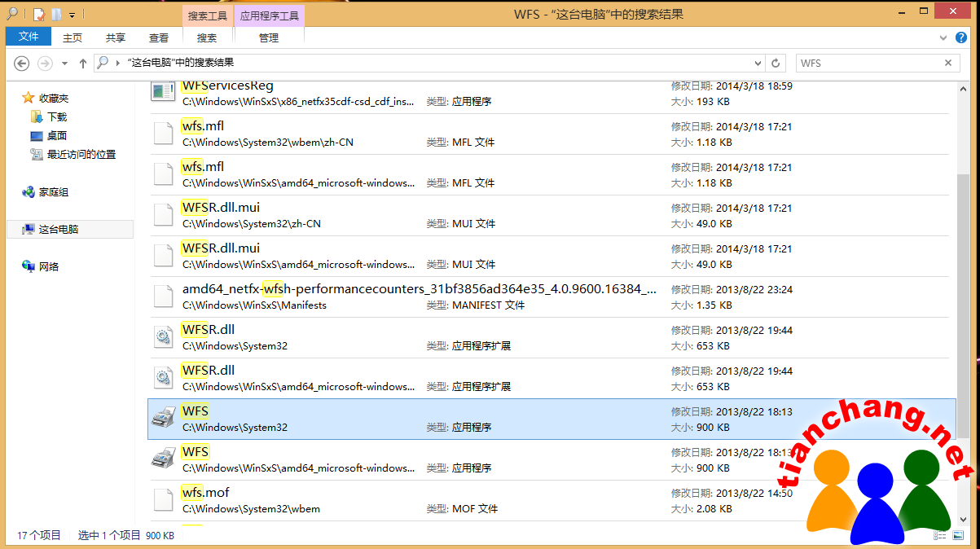
Task: Click path C:\Windows\WinSxS\Manifests text
Action: (254, 305)
